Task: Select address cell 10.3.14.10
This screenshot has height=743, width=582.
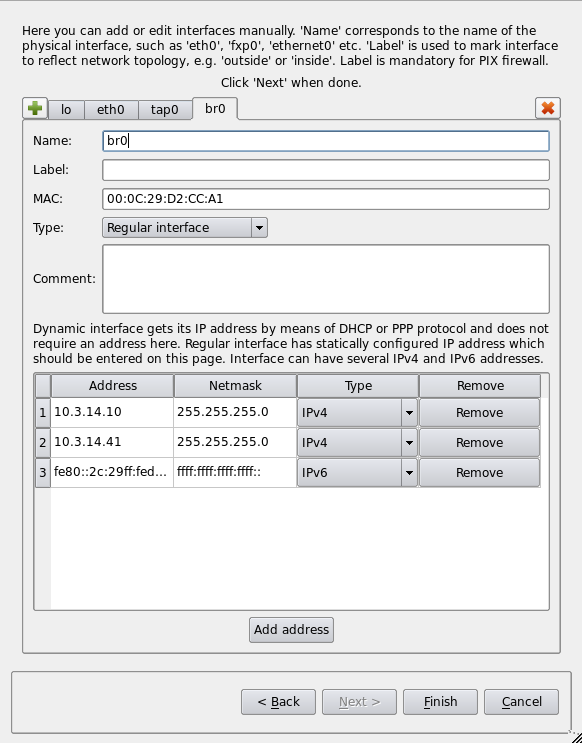Action: [112, 412]
